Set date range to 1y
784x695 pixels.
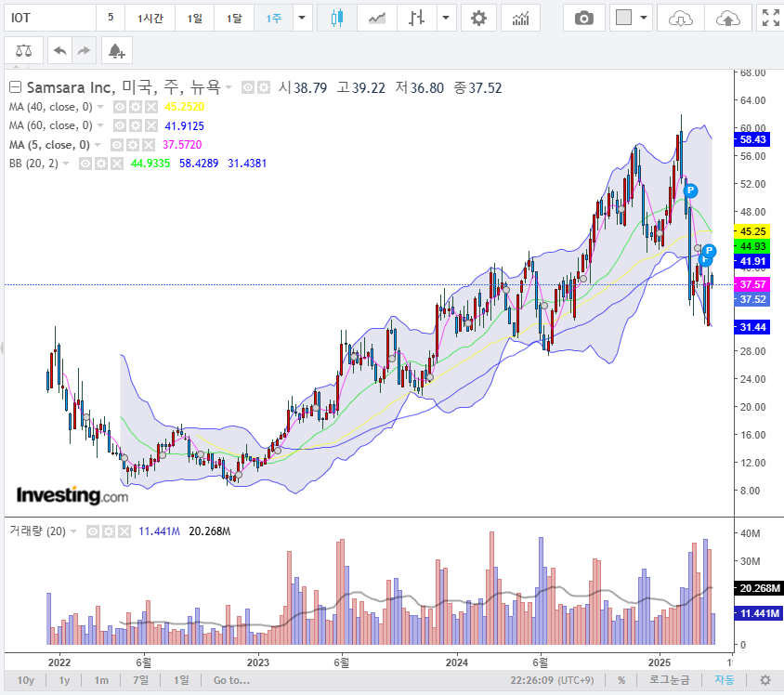click(64, 680)
